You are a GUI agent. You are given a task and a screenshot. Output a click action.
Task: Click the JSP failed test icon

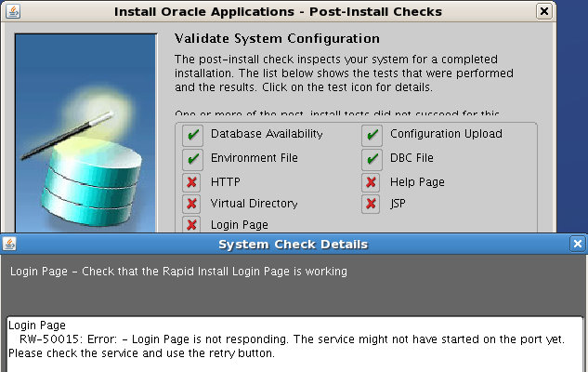[372, 204]
